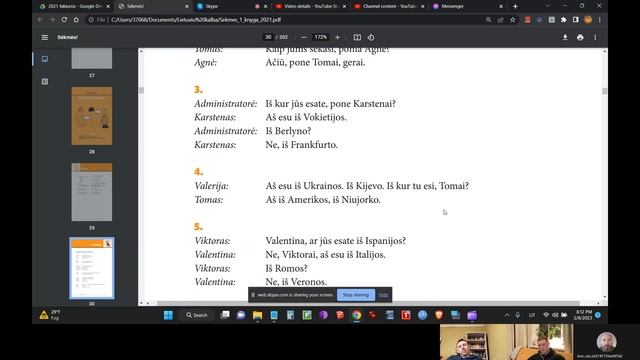Image resolution: width=640 pixels, height=360 pixels.
Task: Open the language indicator in tray
Action: tap(532, 315)
